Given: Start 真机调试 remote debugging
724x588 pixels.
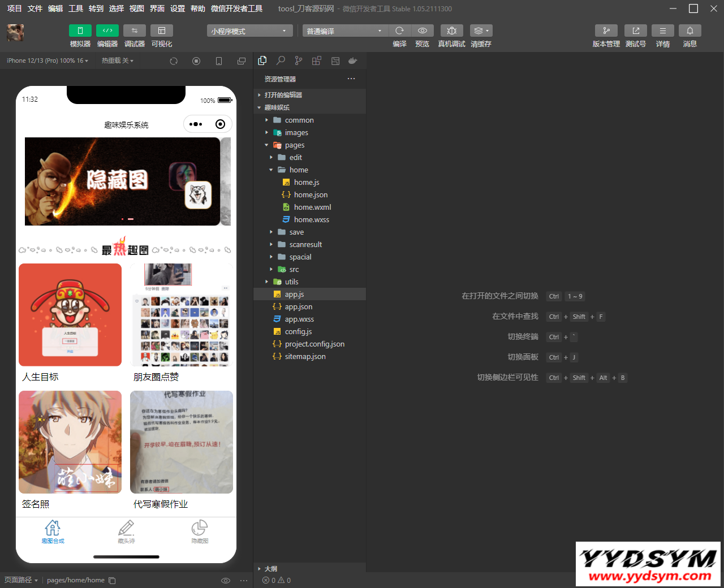Looking at the screenshot, I should point(451,31).
